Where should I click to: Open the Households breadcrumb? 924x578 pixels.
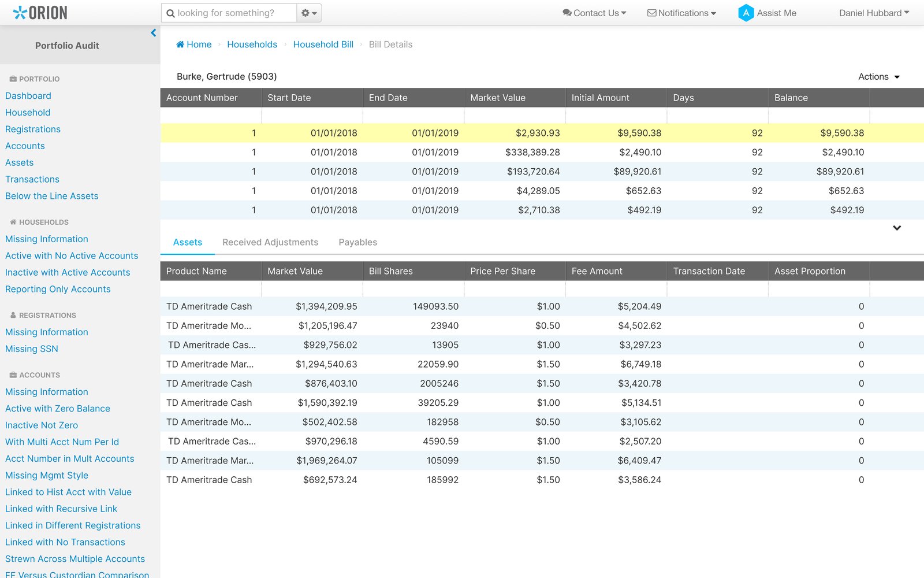(252, 45)
